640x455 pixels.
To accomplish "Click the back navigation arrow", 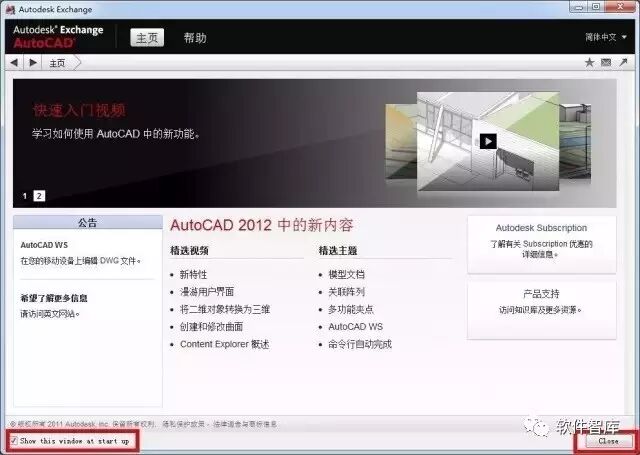I will coord(14,63).
